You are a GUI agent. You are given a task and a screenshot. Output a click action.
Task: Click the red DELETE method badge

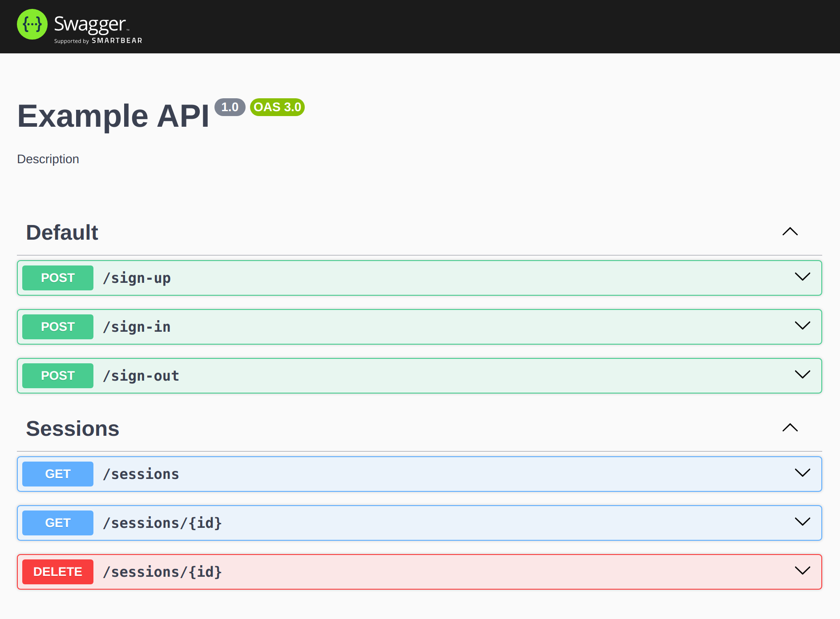58,572
